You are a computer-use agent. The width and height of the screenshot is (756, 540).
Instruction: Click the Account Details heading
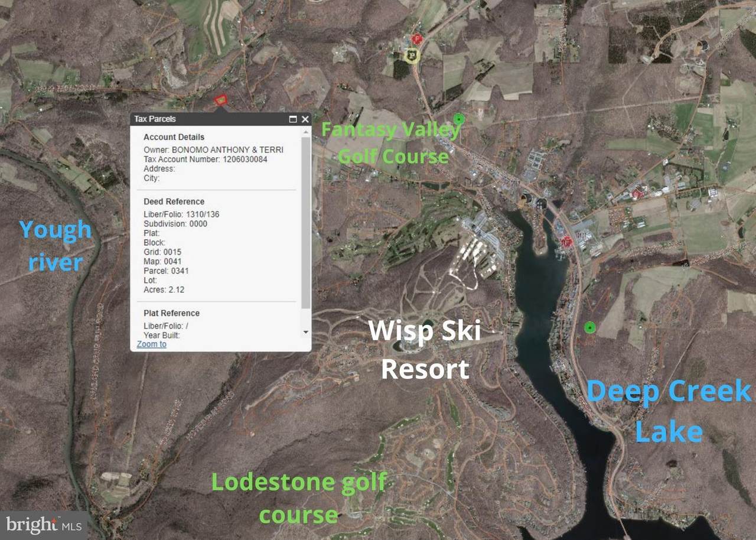[174, 137]
